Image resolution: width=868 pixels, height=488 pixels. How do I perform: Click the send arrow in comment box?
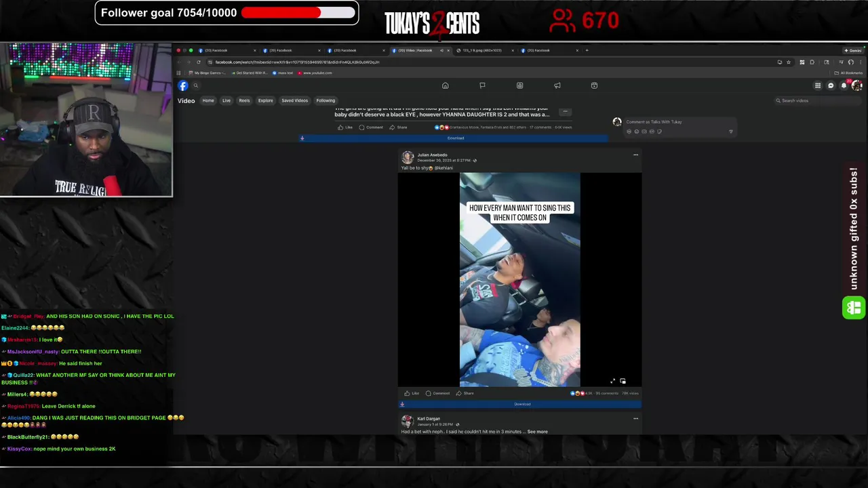(x=730, y=131)
